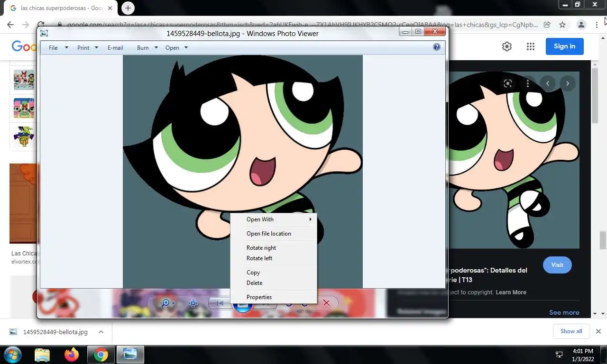Go back in Chrome
The width and height of the screenshot is (607, 364).
click(10, 25)
